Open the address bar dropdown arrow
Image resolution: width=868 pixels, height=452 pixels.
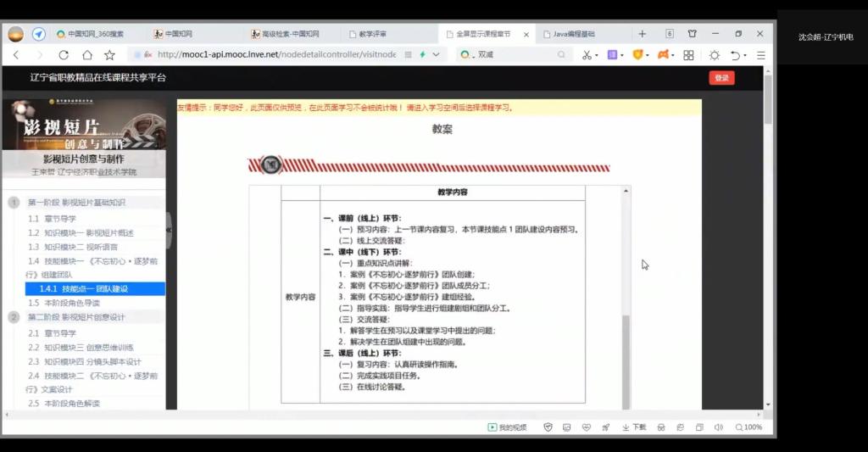click(437, 55)
